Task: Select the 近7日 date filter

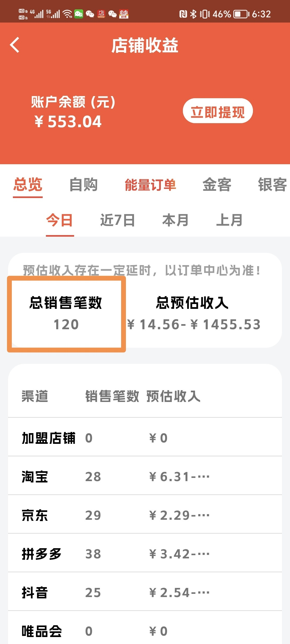Action: click(117, 220)
